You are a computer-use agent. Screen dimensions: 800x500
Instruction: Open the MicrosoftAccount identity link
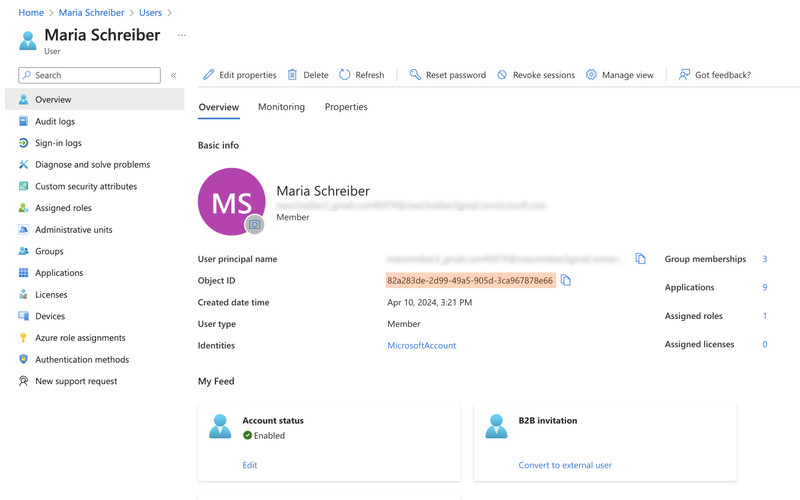[x=421, y=345]
